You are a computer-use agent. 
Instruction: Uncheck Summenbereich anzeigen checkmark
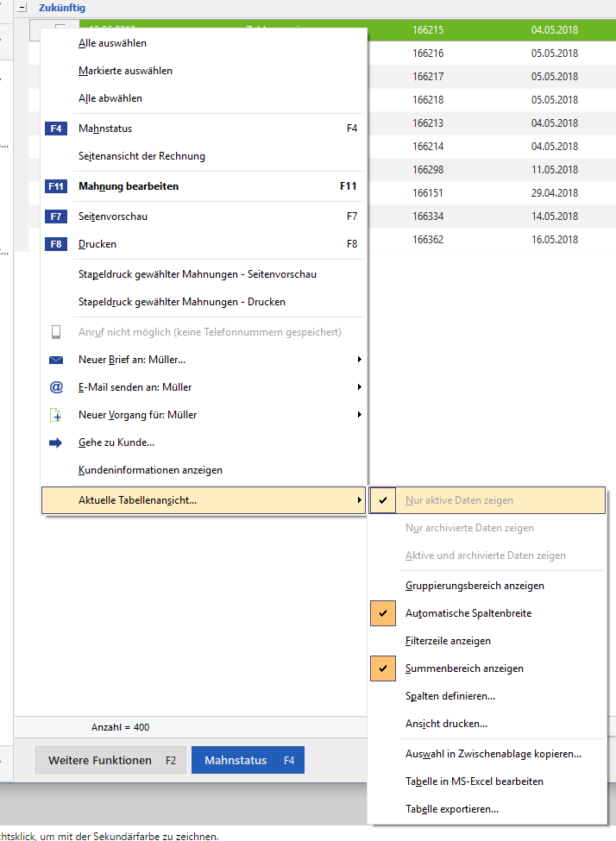[x=383, y=668]
